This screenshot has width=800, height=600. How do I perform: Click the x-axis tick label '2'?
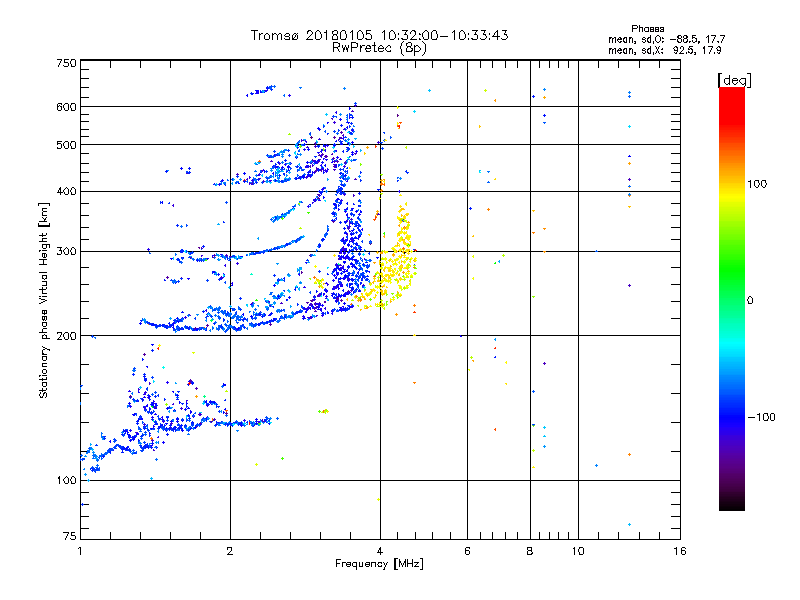tap(230, 551)
